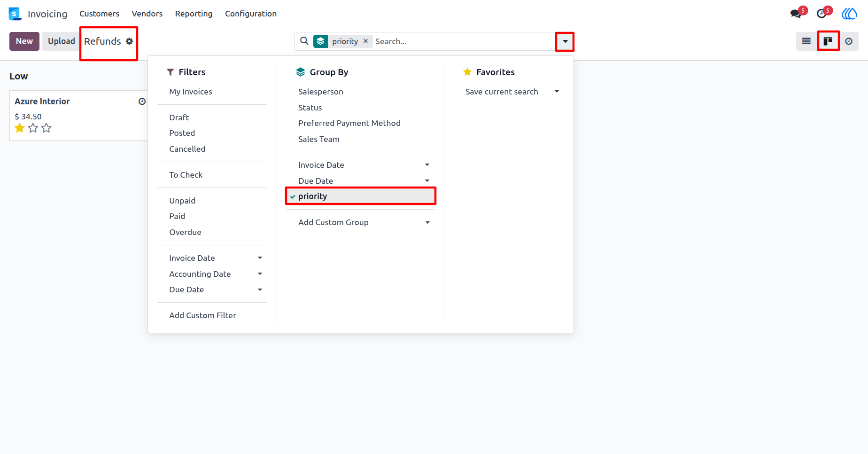The width and height of the screenshot is (868, 454).
Task: Set second priority star on Azure Interior
Action: [x=33, y=128]
